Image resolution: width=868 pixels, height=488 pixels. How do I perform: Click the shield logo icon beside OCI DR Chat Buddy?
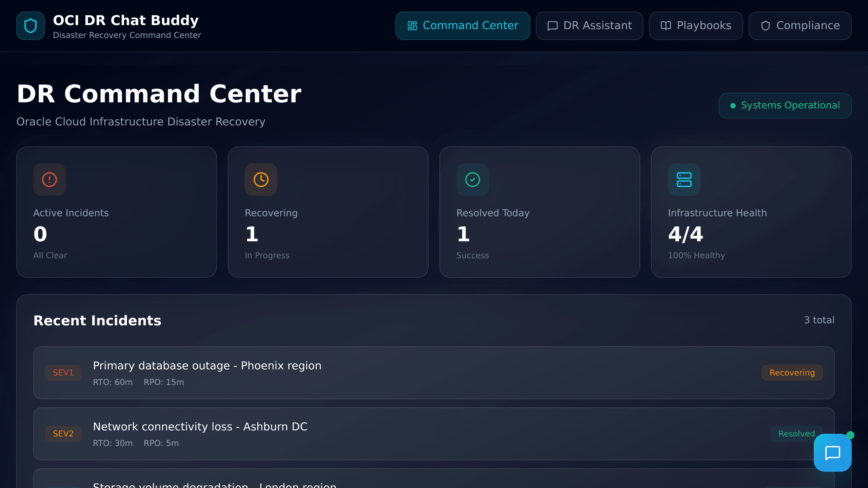pos(31,26)
